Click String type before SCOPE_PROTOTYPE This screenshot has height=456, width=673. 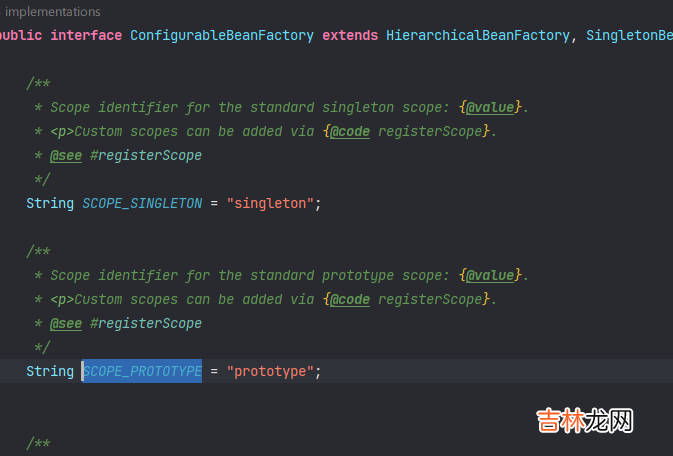click(x=50, y=371)
